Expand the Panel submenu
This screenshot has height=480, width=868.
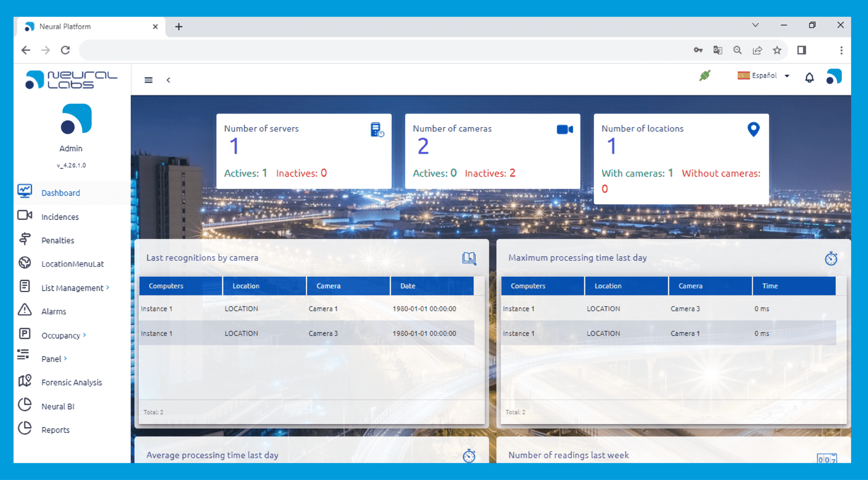pyautogui.click(x=54, y=359)
